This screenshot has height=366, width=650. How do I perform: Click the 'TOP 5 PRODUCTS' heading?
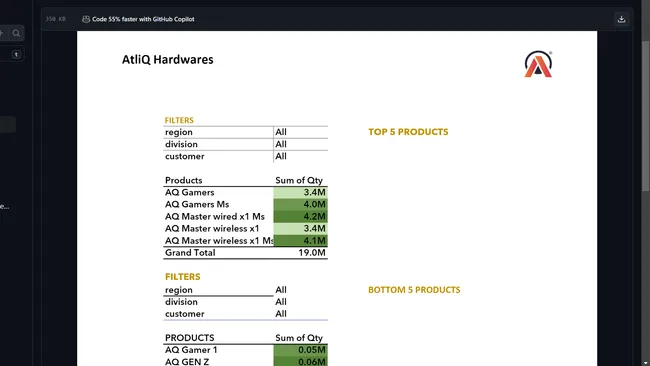tap(408, 132)
